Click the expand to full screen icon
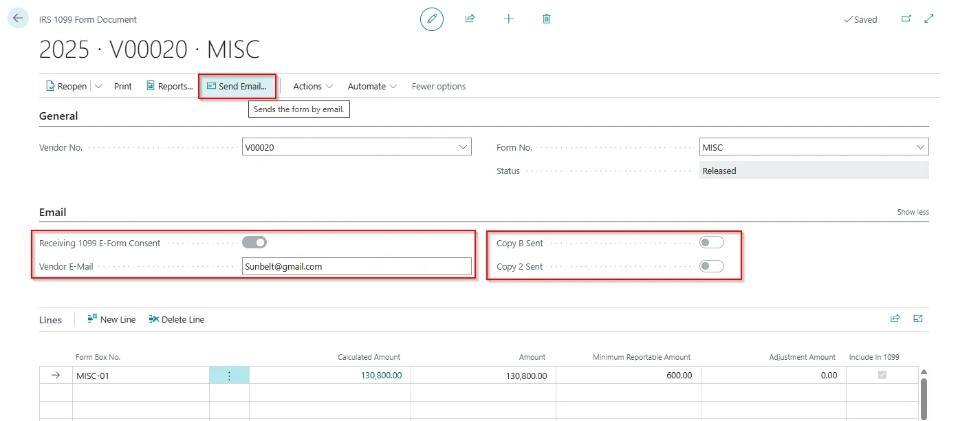This screenshot has height=421, width=980. click(929, 19)
